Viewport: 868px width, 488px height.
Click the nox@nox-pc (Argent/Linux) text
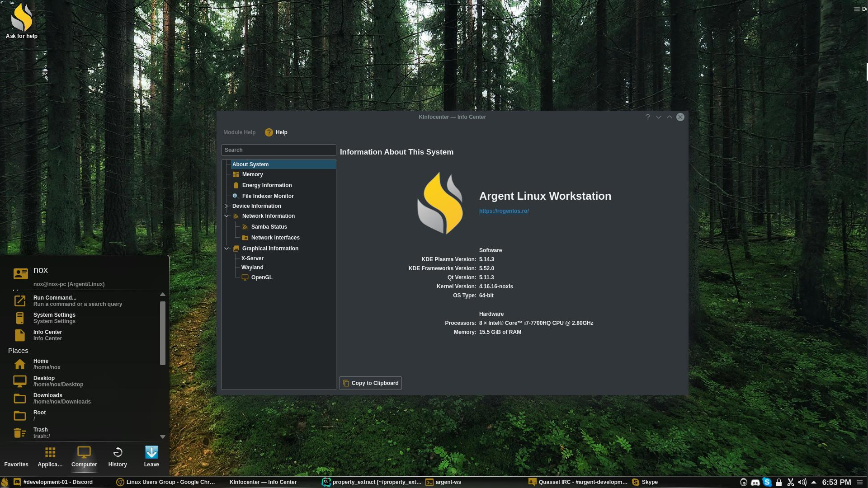tap(69, 284)
